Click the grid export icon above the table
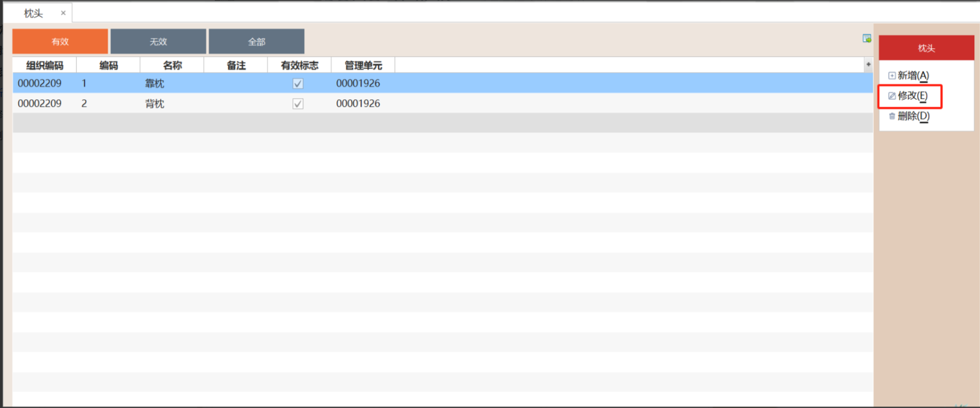 867,39
